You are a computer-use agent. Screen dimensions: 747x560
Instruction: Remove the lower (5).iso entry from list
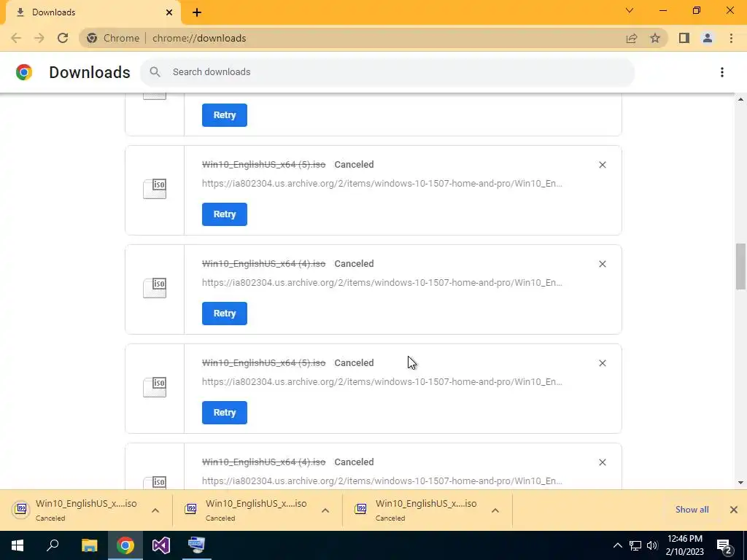point(602,363)
